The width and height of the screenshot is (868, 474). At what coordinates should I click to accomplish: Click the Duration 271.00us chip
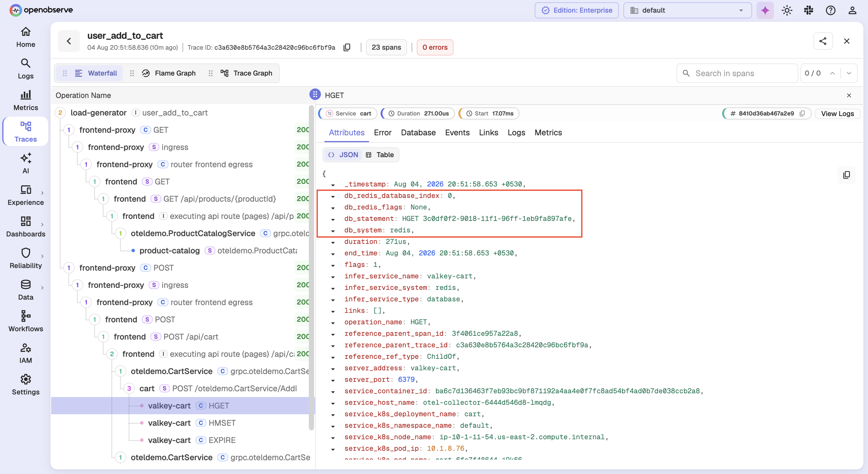(418, 113)
